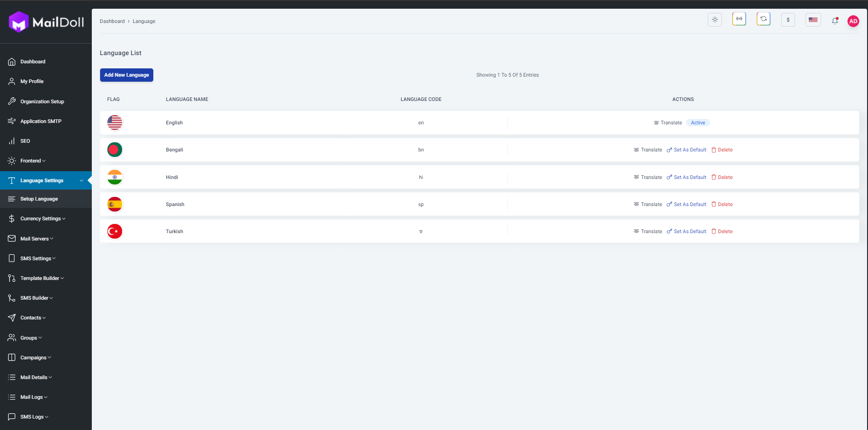Click the Dashboard home icon in sidebar
Screen dimensions: 868x430
point(12,61)
